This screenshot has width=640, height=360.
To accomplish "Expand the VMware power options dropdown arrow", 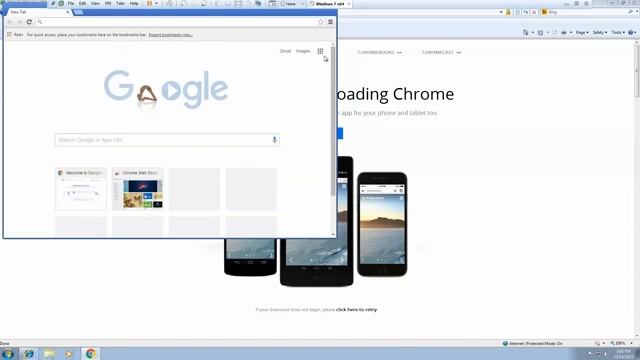I will point(156,4).
